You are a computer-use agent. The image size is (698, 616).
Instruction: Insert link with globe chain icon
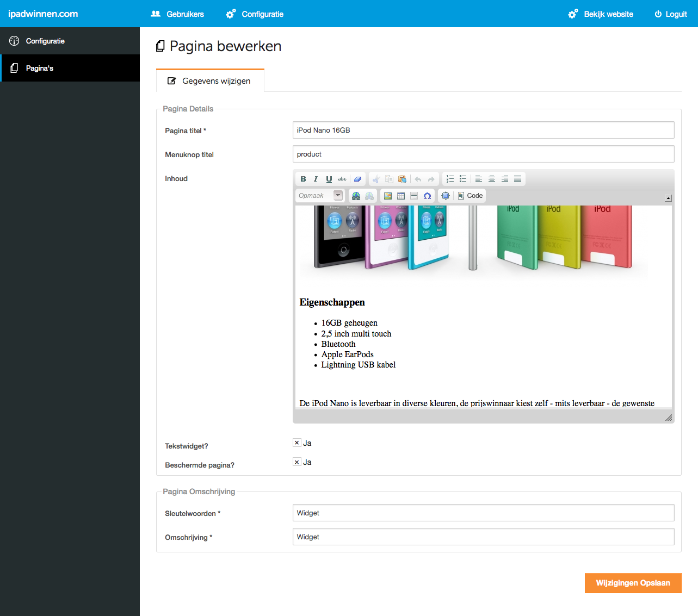coord(356,196)
